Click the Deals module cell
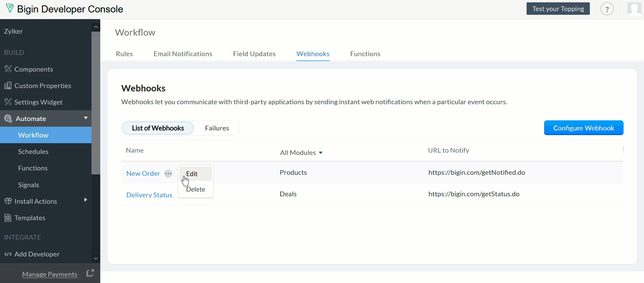Viewport: 644px width, 283px height. pyautogui.click(x=288, y=194)
